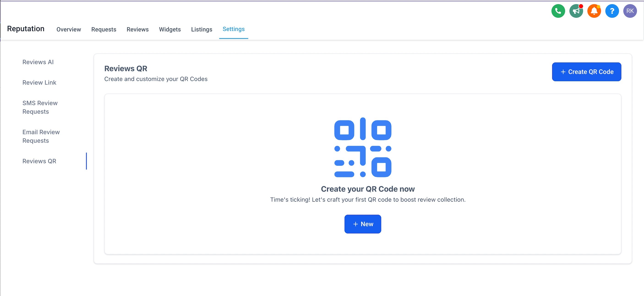Open the Requests tab
644x296 pixels.
click(104, 30)
